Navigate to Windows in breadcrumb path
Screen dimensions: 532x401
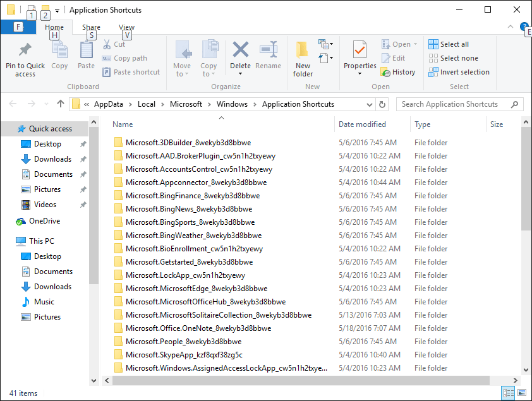pyautogui.click(x=232, y=104)
